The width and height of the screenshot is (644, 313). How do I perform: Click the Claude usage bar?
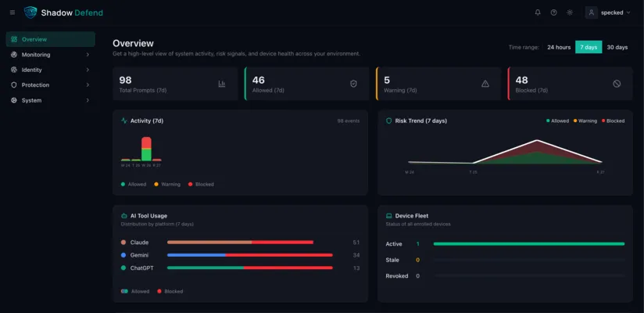coord(240,243)
